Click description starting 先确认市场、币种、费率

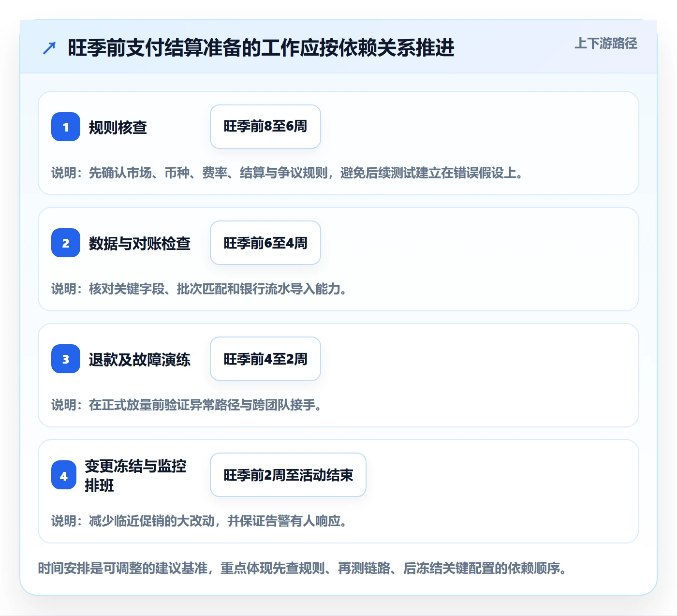click(x=288, y=173)
